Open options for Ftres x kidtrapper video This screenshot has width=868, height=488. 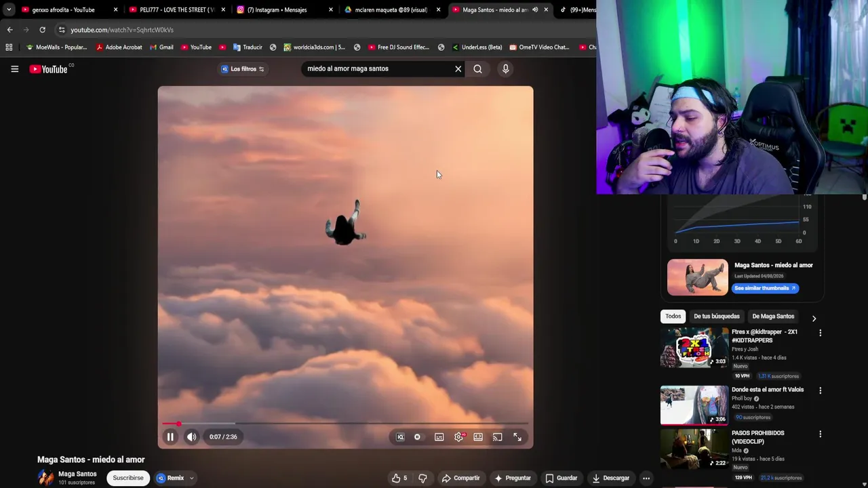pyautogui.click(x=820, y=333)
